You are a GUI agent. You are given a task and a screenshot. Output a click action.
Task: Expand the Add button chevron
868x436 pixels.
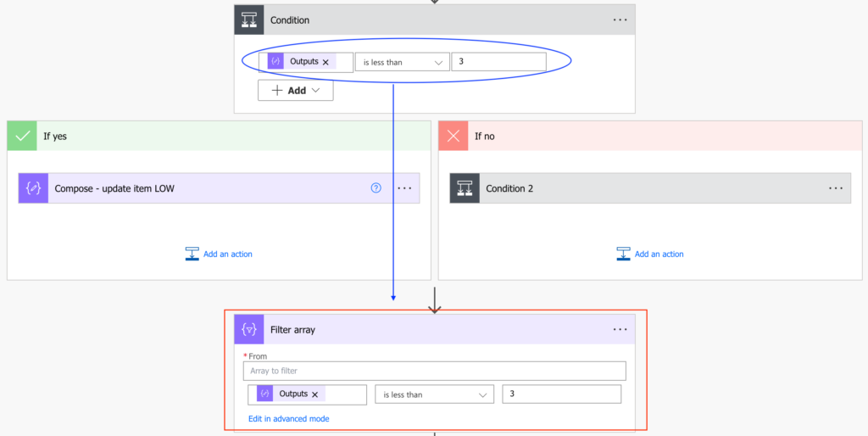pyautogui.click(x=316, y=90)
